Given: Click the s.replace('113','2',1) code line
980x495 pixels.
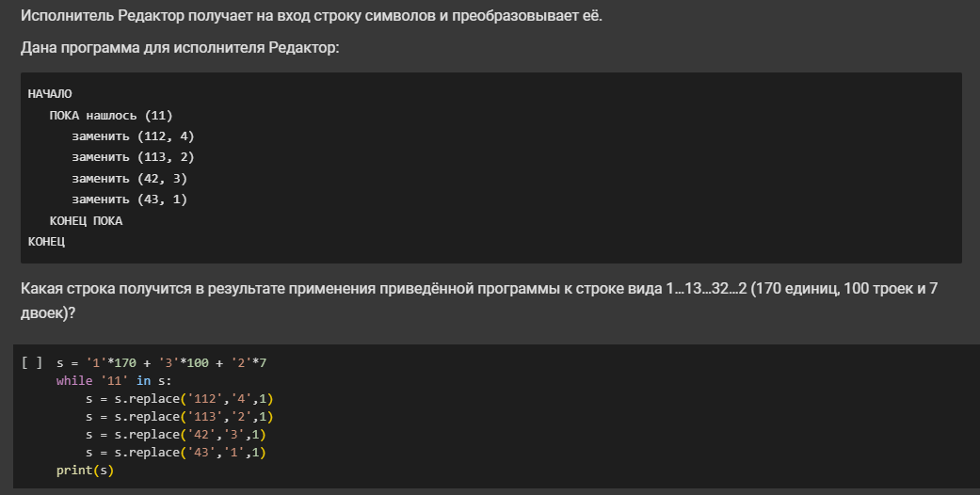Looking at the screenshot, I should [x=180, y=416].
